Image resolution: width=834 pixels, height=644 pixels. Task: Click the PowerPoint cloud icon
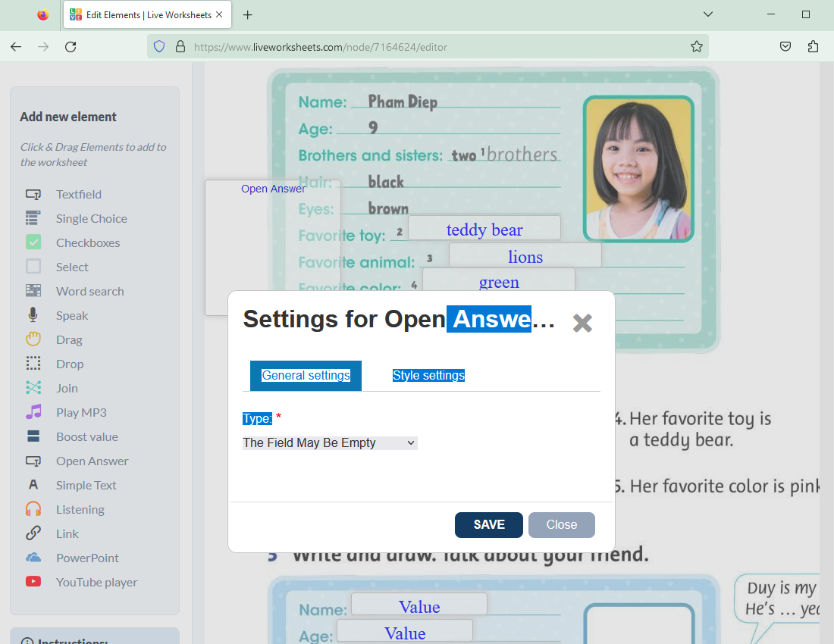(x=33, y=558)
